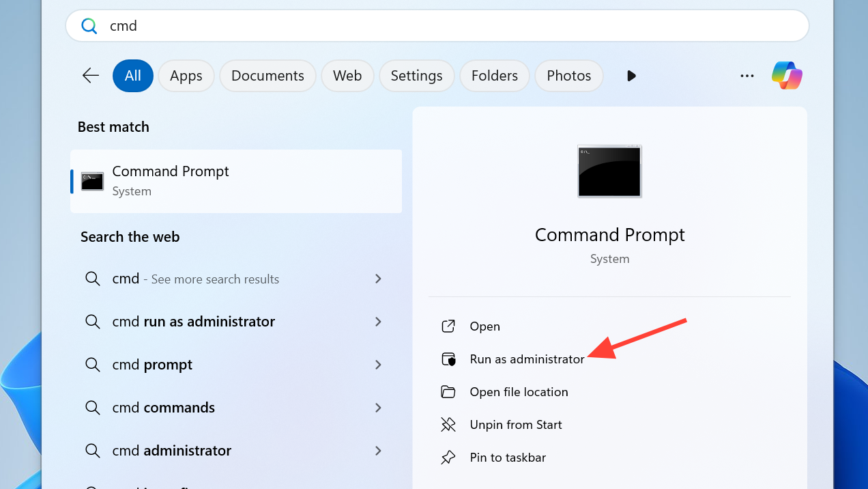The height and width of the screenshot is (489, 868).
Task: Switch to the Settings filter tab
Action: [x=416, y=76]
